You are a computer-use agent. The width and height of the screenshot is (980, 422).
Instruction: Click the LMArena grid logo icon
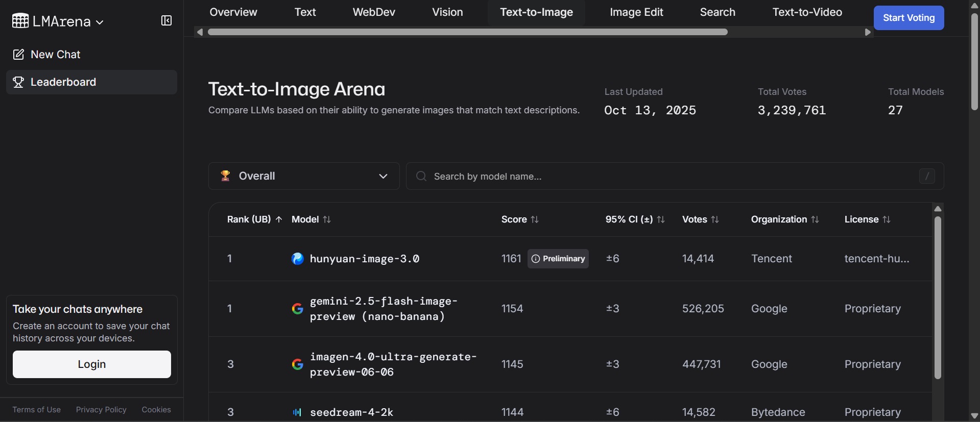tap(20, 21)
